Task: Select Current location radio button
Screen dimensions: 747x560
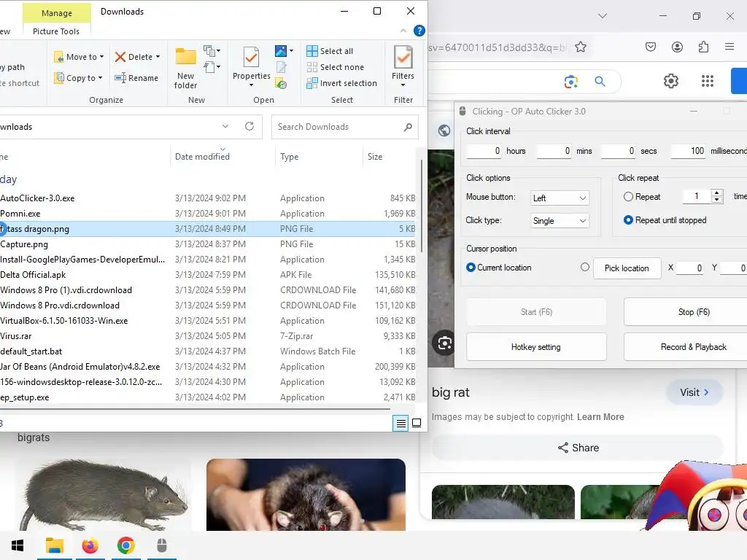Action: click(471, 267)
